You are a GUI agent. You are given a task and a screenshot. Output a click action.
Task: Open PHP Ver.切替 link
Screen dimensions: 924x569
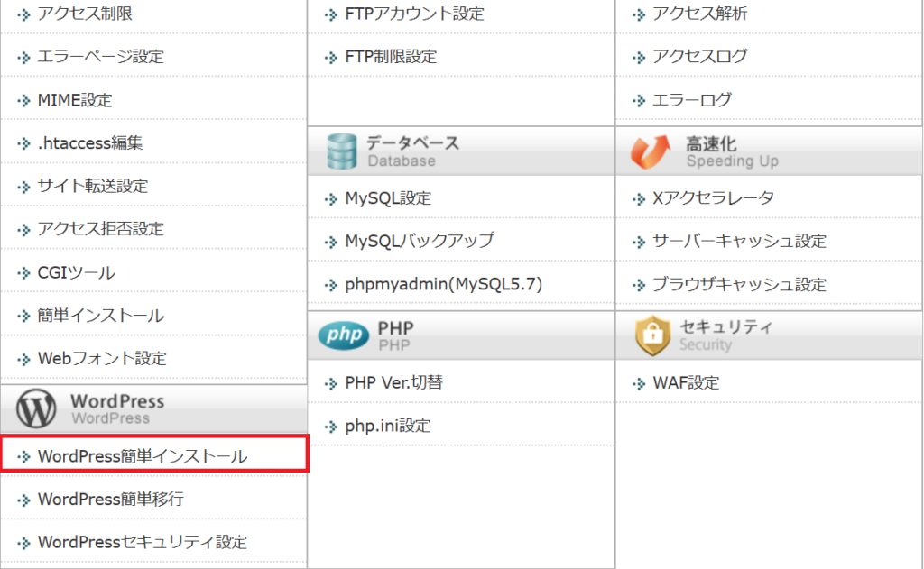[x=394, y=383]
